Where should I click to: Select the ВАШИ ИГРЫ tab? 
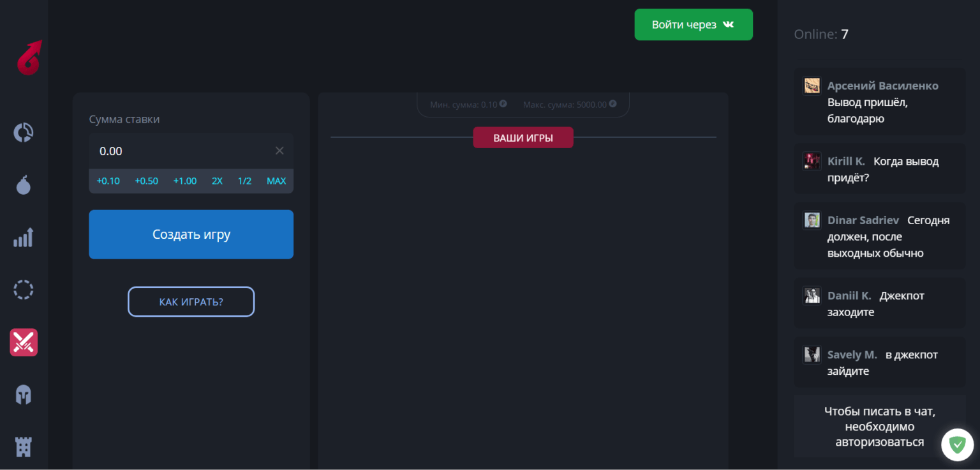pos(523,137)
